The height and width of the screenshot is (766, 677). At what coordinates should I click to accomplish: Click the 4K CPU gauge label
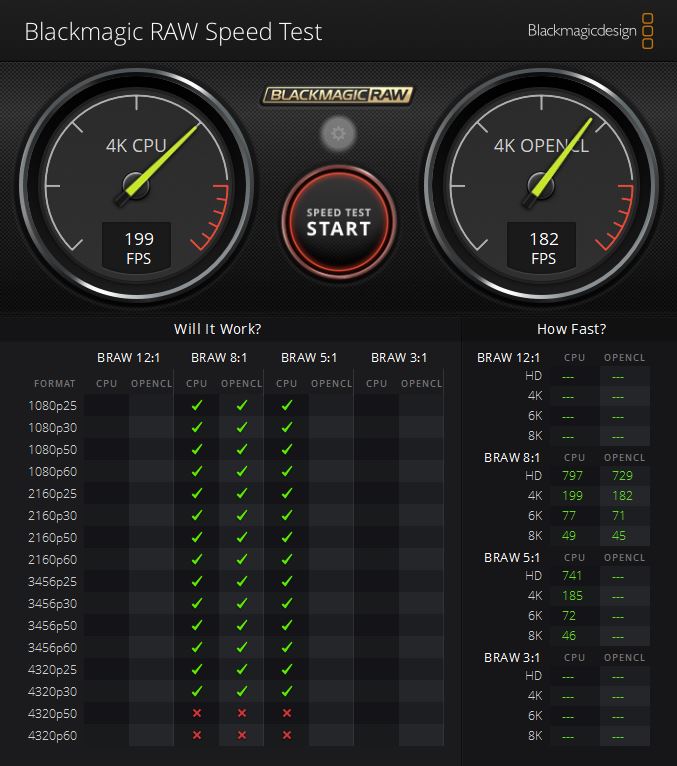136,146
